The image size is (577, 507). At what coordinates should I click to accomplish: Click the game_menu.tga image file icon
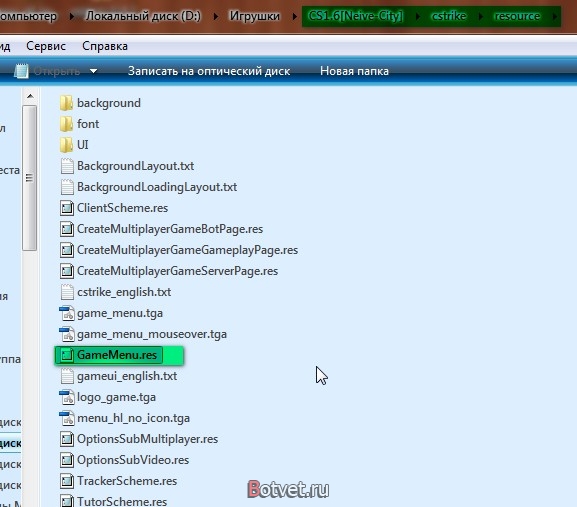click(x=67, y=313)
